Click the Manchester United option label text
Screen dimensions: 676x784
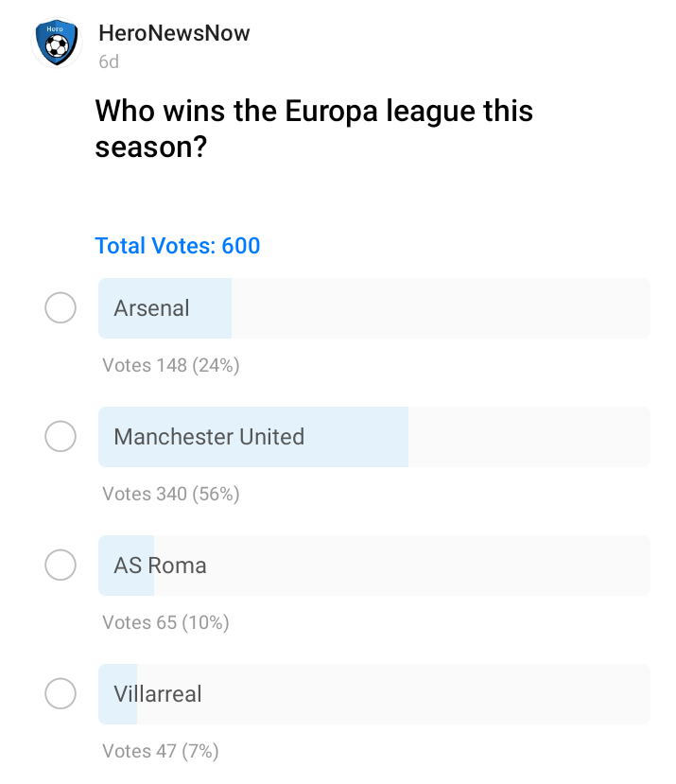(209, 437)
